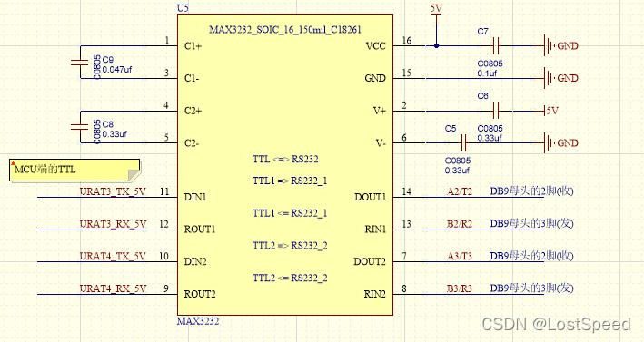
Task: Click the GND power symbol on pin 15
Action: click(x=561, y=78)
